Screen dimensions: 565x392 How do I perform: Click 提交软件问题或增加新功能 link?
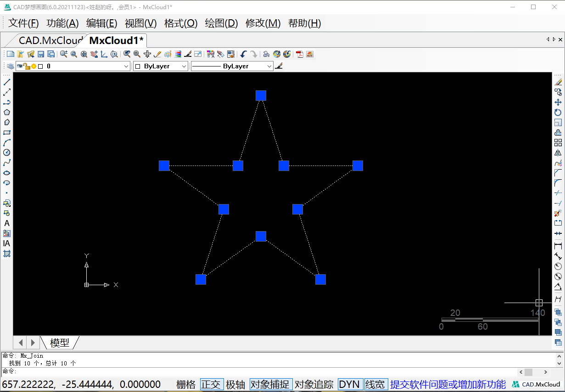point(448,385)
